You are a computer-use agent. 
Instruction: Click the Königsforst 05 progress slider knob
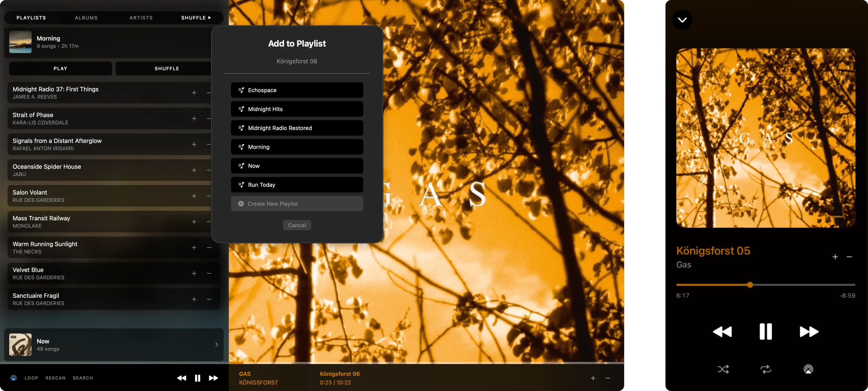coord(750,285)
